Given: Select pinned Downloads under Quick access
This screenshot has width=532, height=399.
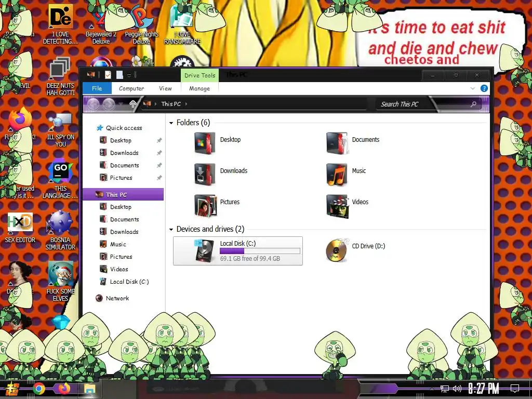Looking at the screenshot, I should pos(124,153).
